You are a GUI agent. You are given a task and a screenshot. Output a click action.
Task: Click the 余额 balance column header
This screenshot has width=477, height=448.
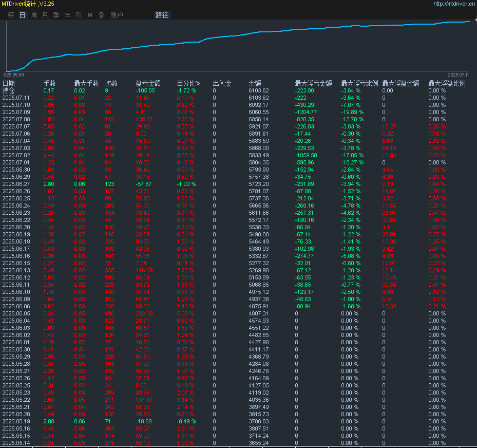tap(255, 83)
